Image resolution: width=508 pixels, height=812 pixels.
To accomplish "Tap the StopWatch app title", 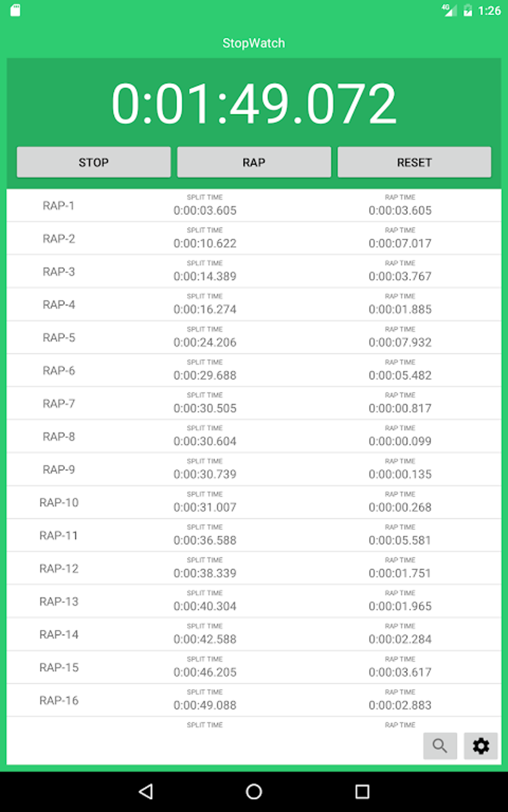I will 254,43.
